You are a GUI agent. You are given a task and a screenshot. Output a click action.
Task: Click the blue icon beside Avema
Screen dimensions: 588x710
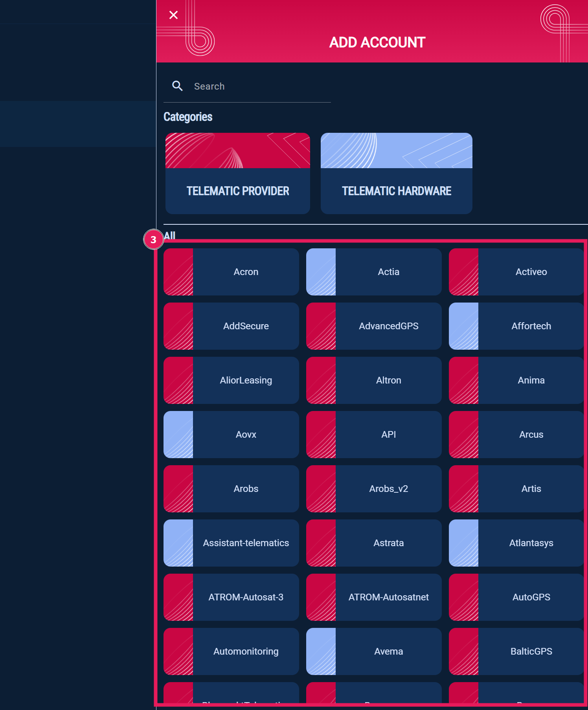click(x=321, y=651)
